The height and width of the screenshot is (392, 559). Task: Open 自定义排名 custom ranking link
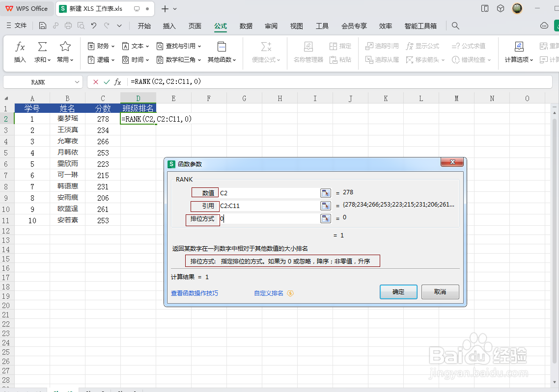click(x=269, y=293)
